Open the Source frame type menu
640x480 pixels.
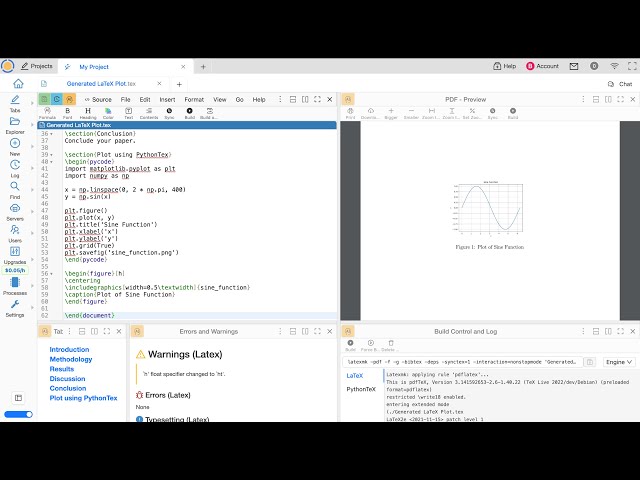click(x=98, y=99)
